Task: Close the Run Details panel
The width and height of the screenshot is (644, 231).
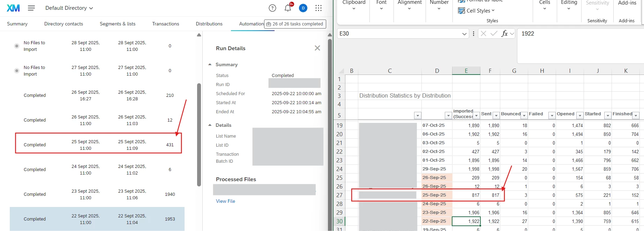Action: click(x=317, y=48)
